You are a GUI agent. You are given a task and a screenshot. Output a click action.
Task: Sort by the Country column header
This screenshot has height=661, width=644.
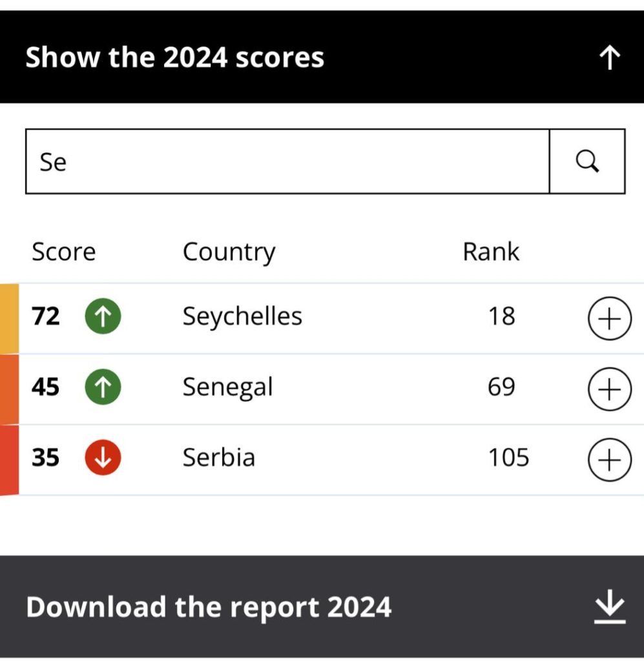tap(229, 253)
